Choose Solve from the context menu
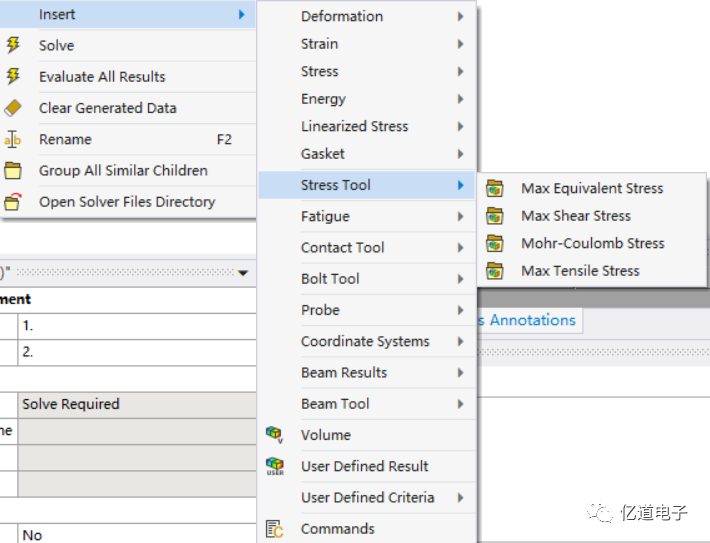Screen dimensions: 710x543 pos(128,45)
